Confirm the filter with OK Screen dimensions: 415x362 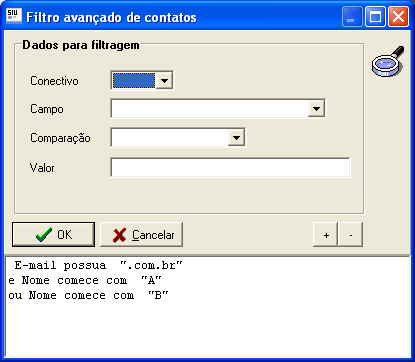(53, 235)
